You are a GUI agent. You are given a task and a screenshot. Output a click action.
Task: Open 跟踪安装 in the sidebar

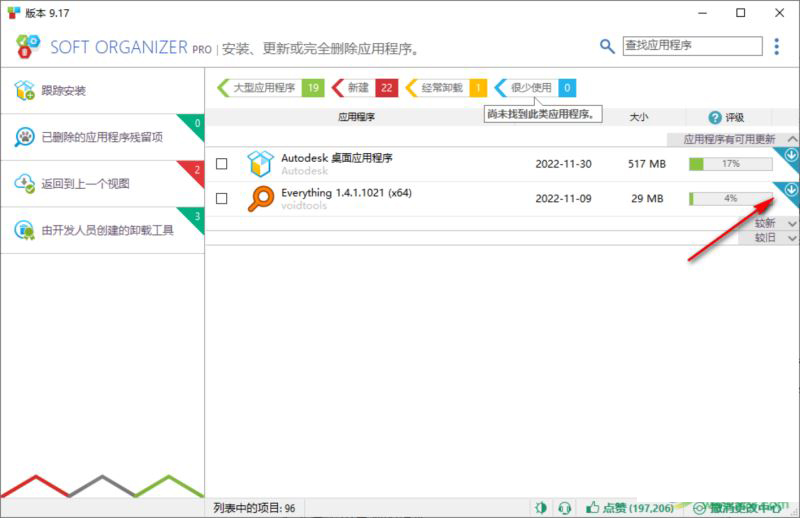tap(102, 90)
